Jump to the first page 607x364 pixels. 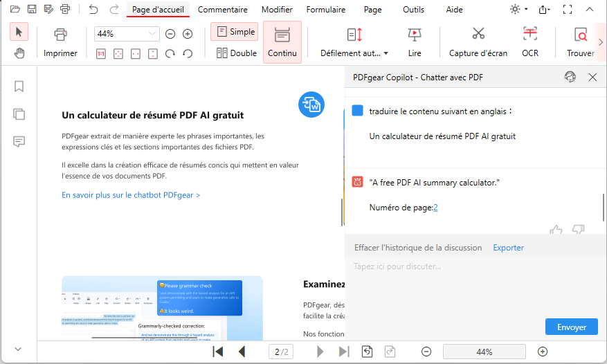(218, 352)
